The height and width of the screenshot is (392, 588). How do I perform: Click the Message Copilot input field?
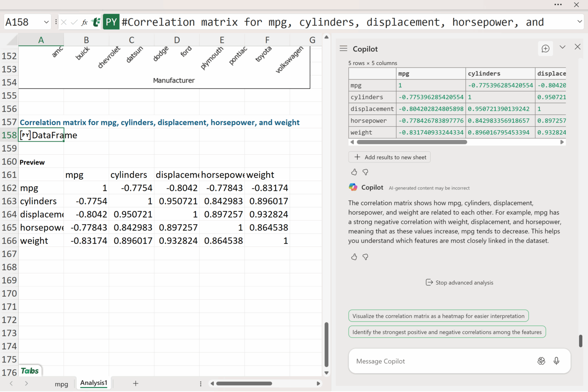pos(440,361)
